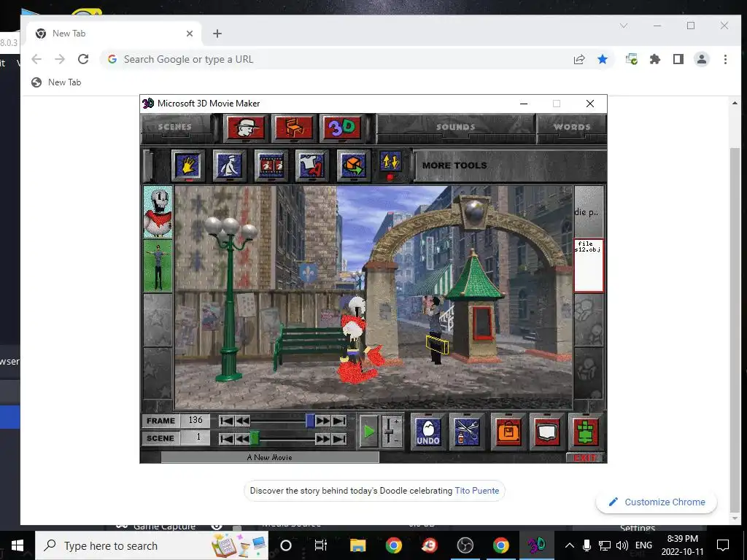Open the green map button
This screenshot has height=560, width=747.
586,432
